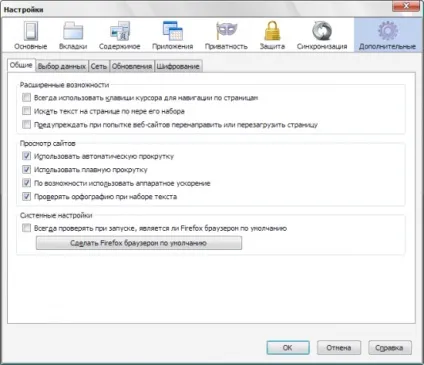This screenshot has height=365, width=424.
Task: Switch to the Общие tab
Action: coord(21,65)
